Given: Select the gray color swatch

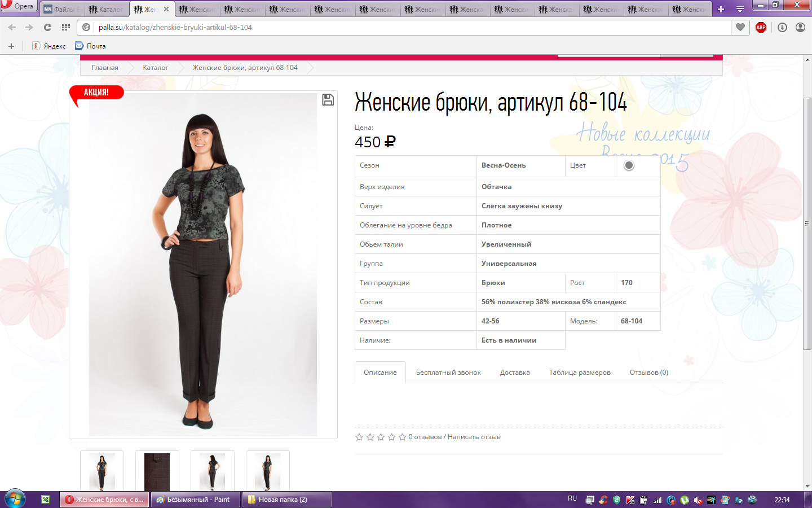Looking at the screenshot, I should (x=629, y=165).
